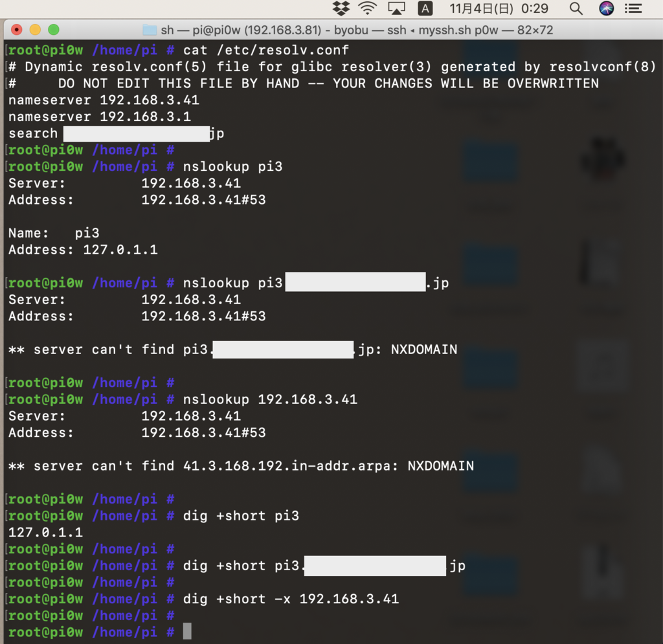Click the date and time in menu bar
663x644 pixels.
[499, 8]
